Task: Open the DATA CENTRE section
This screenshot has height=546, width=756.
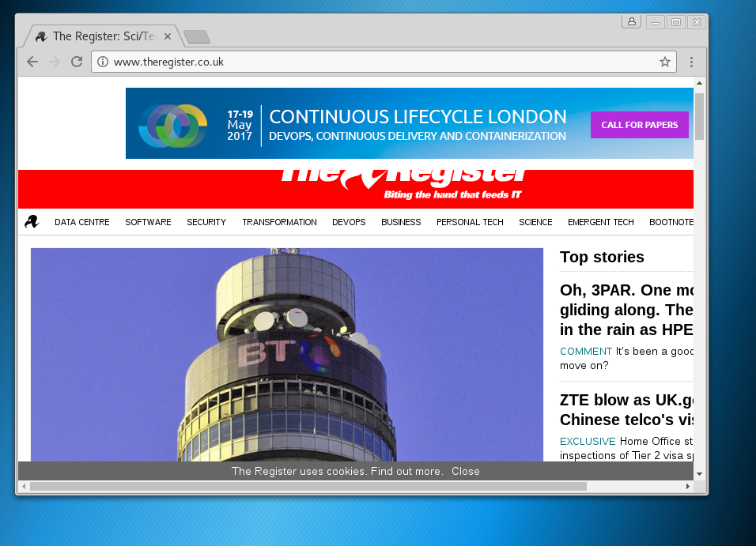Action: tap(82, 222)
